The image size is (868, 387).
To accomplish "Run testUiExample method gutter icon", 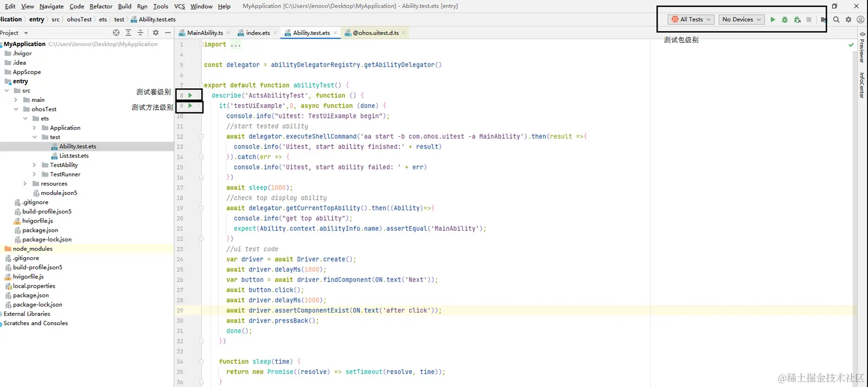I will tap(190, 106).
